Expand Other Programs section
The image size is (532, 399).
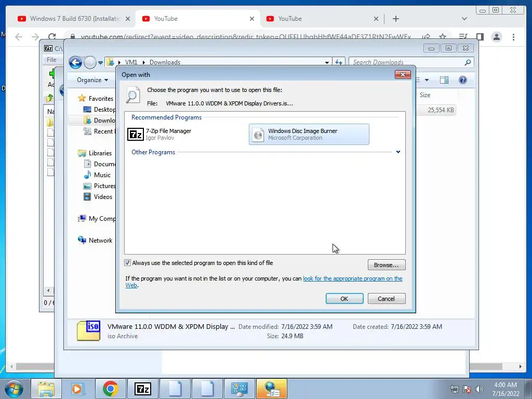398,152
